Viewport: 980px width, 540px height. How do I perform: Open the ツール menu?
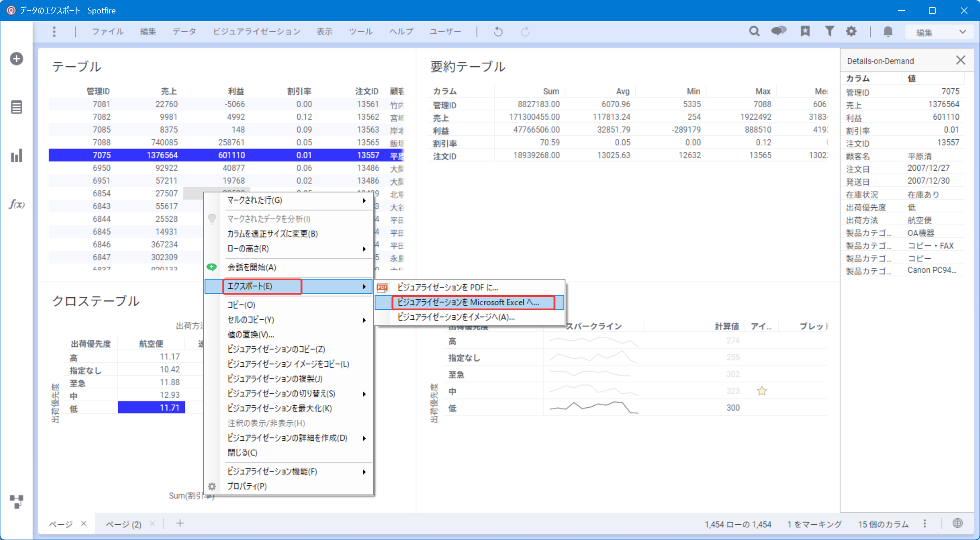(361, 32)
